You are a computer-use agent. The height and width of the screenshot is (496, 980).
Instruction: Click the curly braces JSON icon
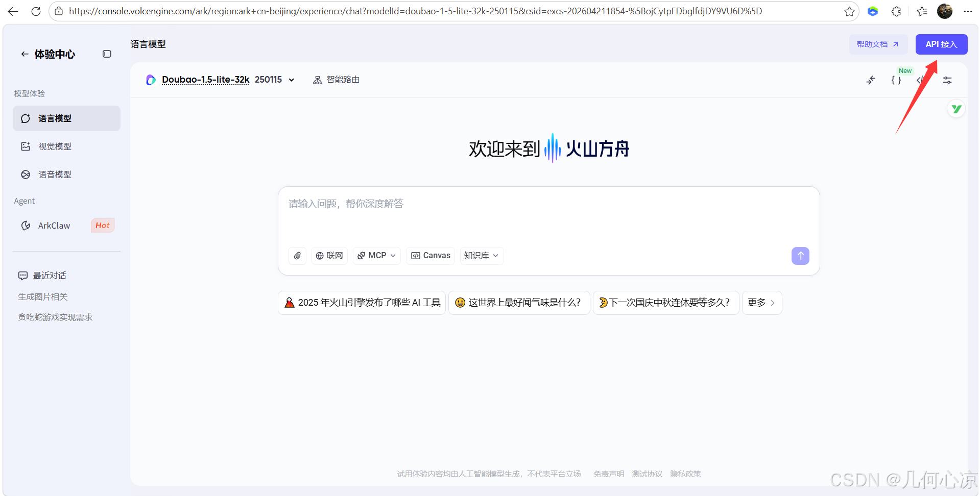click(896, 80)
